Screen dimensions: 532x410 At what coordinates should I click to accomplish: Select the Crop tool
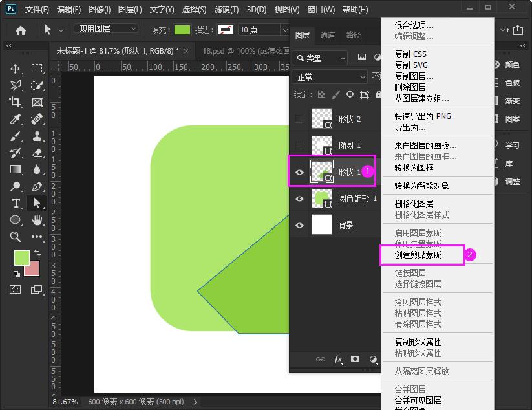[16, 102]
